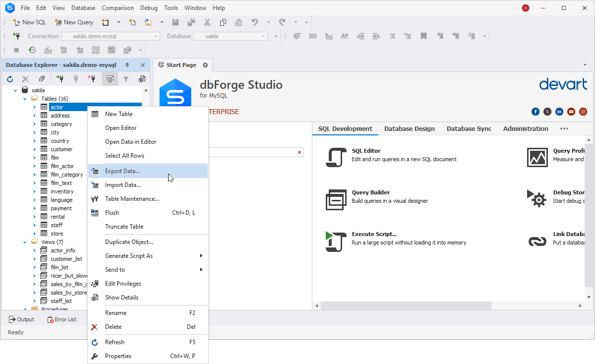This screenshot has width=595, height=364.
Task: Open the Query Builder icon on Start Page
Action: click(335, 199)
